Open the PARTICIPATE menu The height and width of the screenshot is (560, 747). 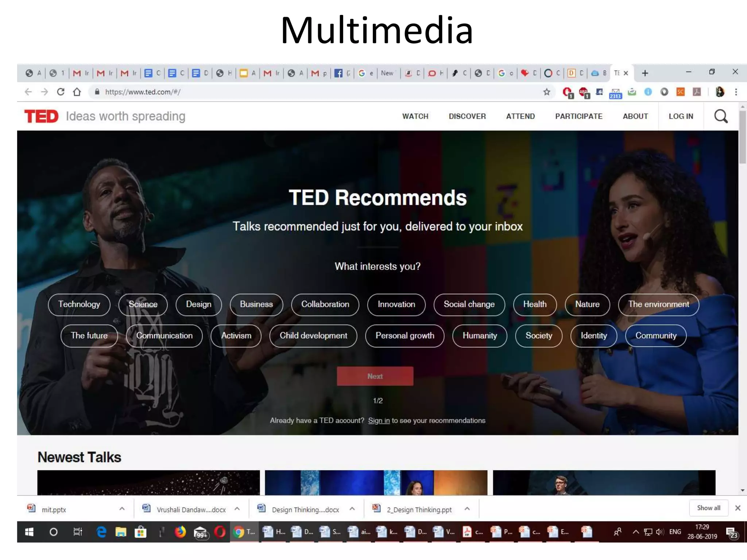click(579, 116)
